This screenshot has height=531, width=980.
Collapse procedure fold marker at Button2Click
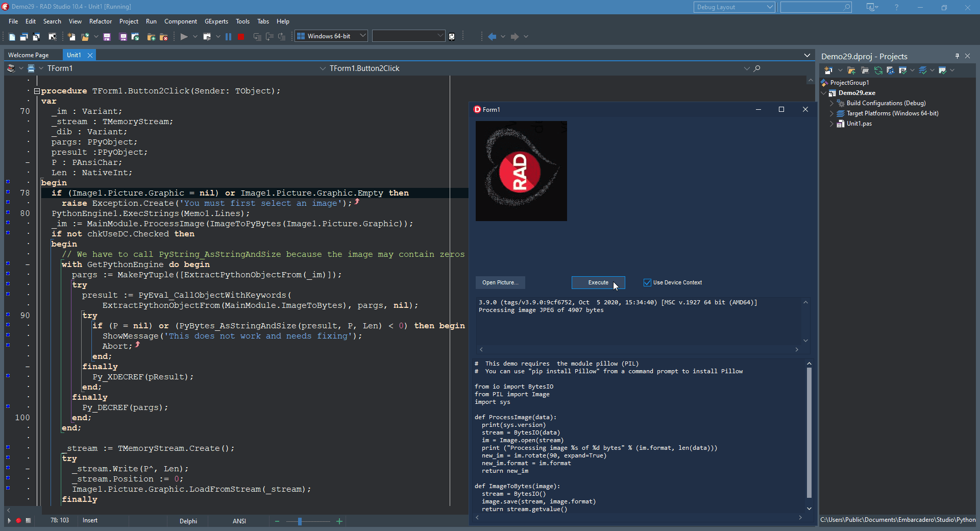click(37, 91)
